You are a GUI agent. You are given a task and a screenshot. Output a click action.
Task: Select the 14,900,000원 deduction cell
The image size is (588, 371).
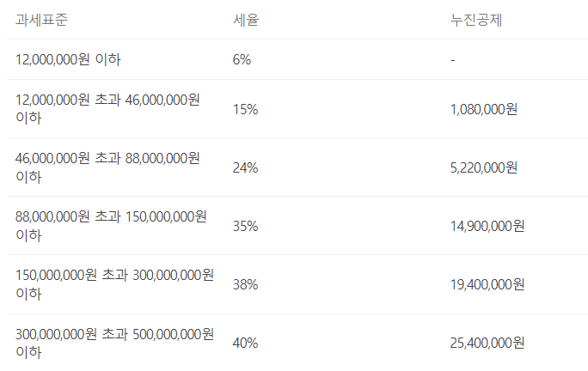click(487, 226)
